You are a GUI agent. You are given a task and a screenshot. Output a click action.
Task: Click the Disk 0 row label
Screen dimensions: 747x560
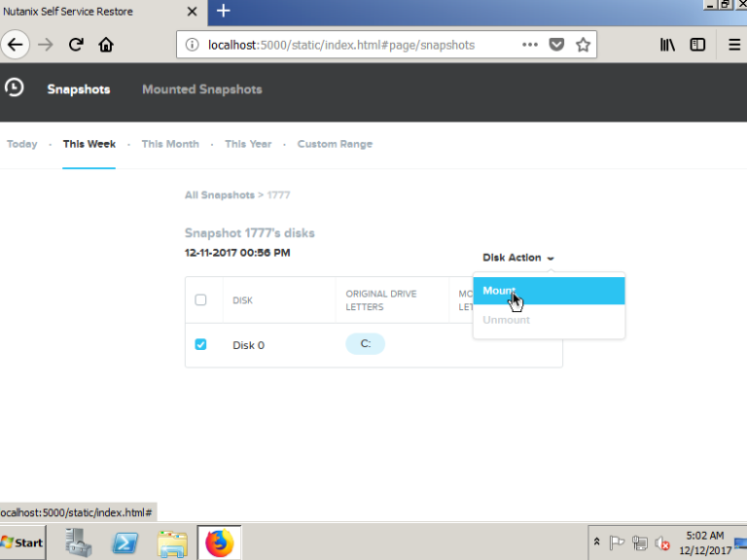248,345
